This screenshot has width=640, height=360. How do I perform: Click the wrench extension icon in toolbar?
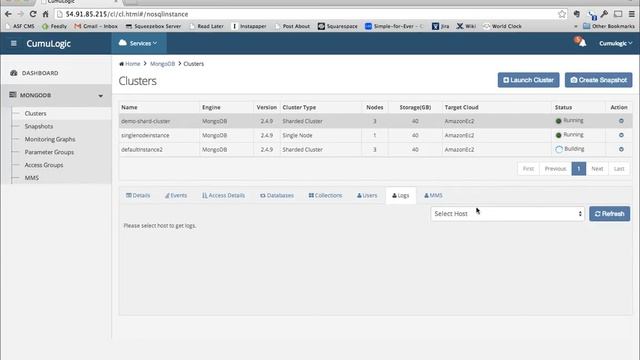point(604,14)
